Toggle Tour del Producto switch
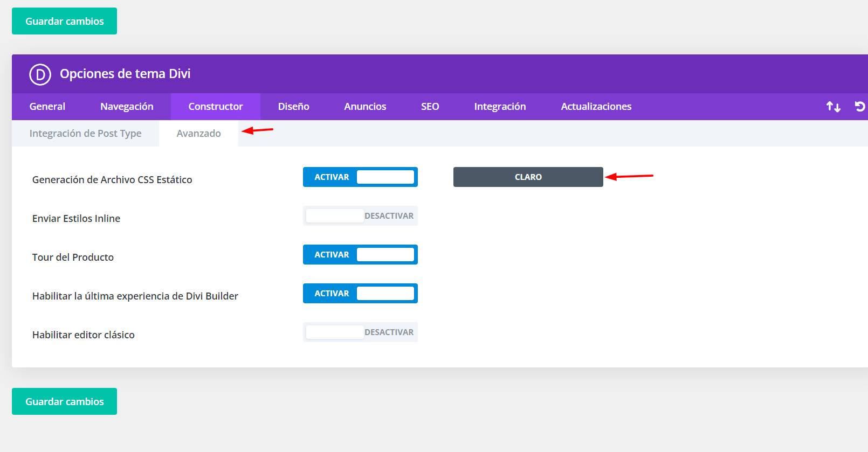Viewport: 868px width, 452px height. click(360, 255)
